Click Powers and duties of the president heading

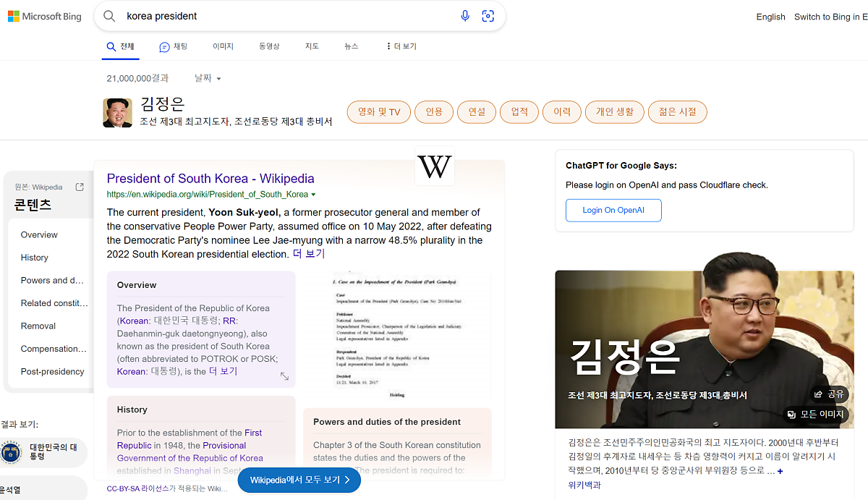click(387, 422)
